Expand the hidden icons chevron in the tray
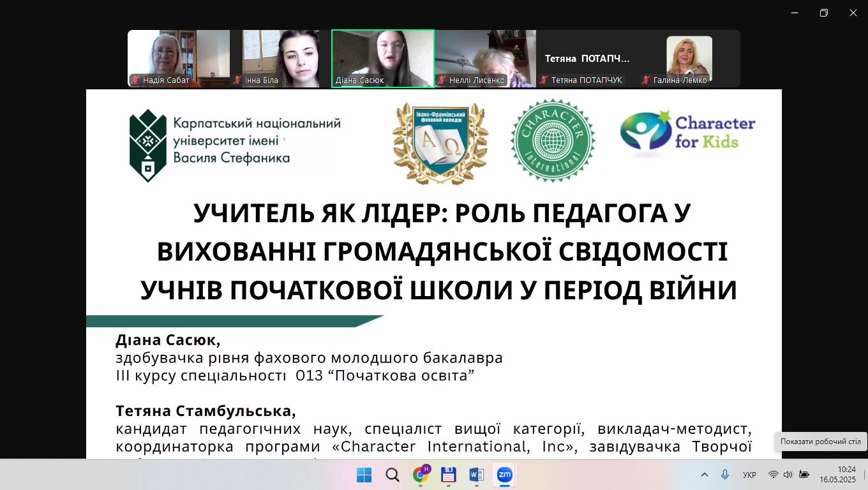The image size is (868, 490). [704, 475]
